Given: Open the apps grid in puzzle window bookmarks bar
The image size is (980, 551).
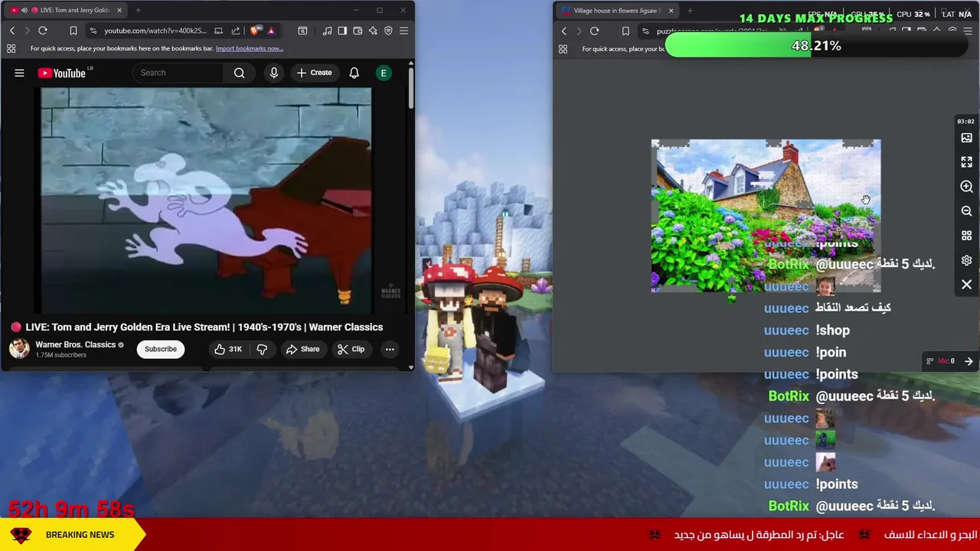Looking at the screenshot, I should (563, 49).
